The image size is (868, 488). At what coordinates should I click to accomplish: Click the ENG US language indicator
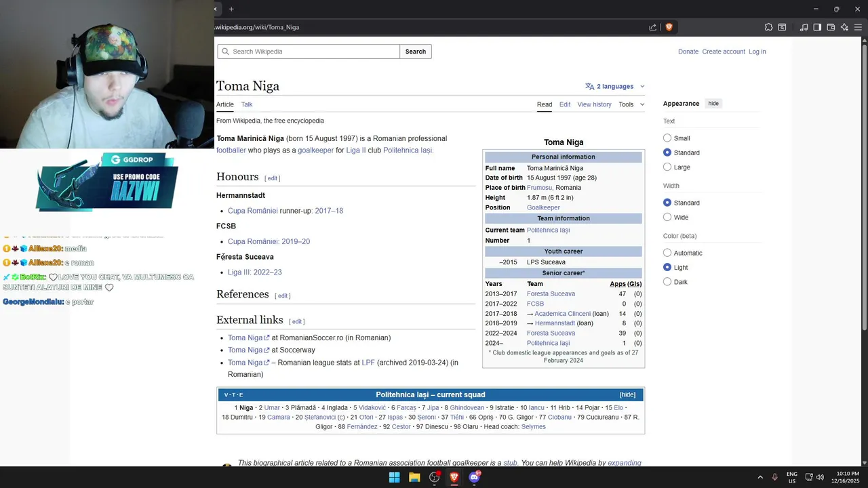(x=792, y=477)
